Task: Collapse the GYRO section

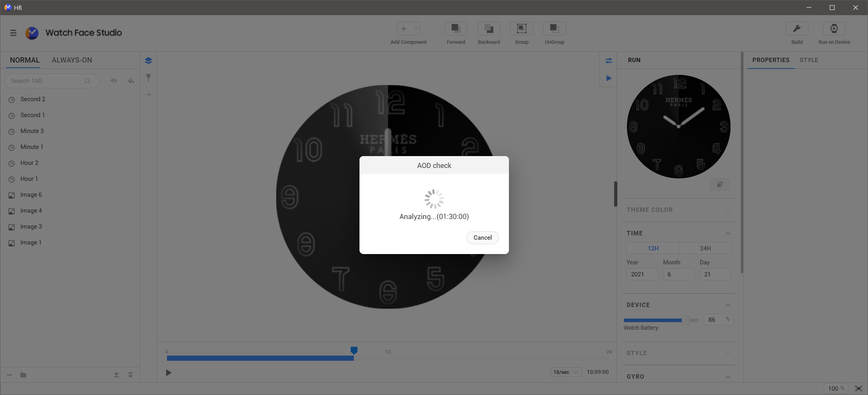Action: [728, 377]
